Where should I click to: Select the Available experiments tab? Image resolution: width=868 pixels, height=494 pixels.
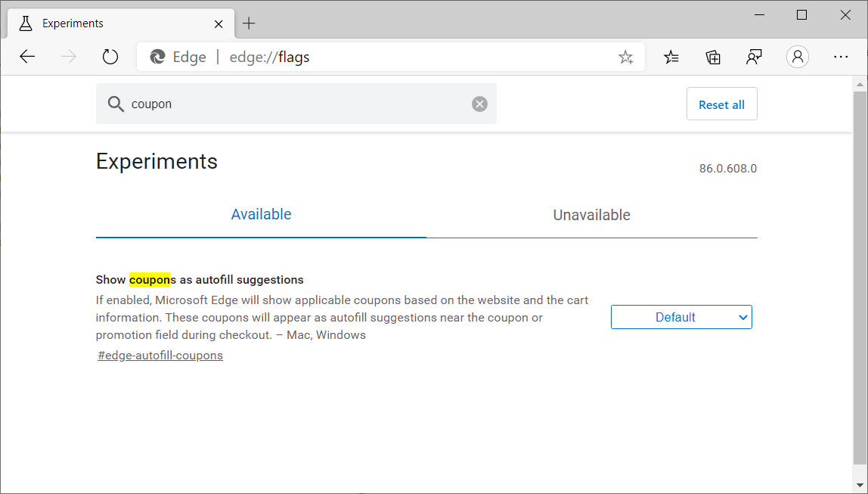[261, 214]
